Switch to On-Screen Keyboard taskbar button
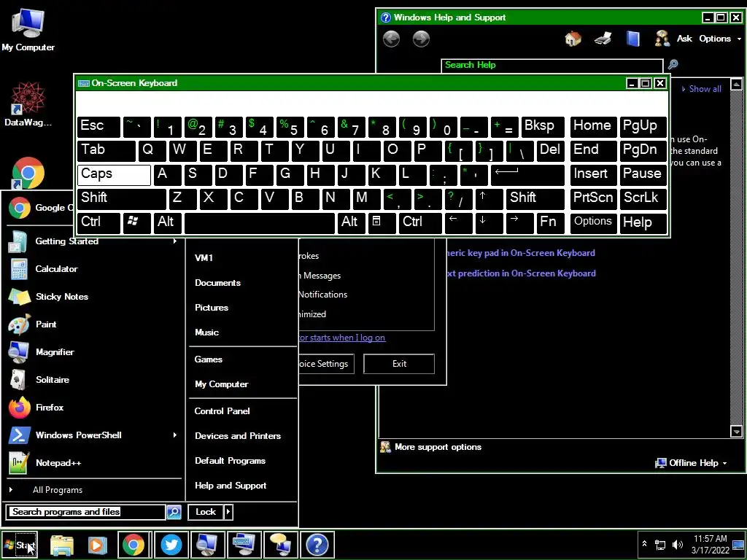Viewport: 747px width, 560px height. pos(244,545)
